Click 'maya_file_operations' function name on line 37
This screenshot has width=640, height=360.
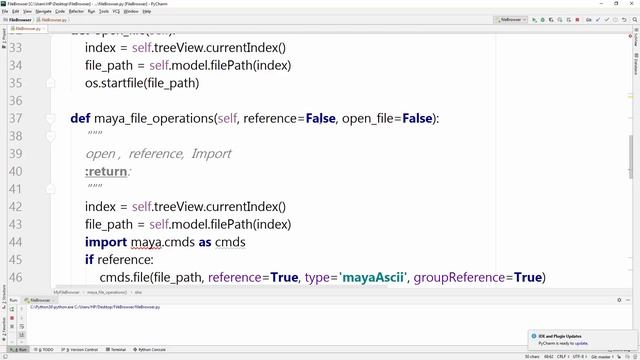click(154, 119)
